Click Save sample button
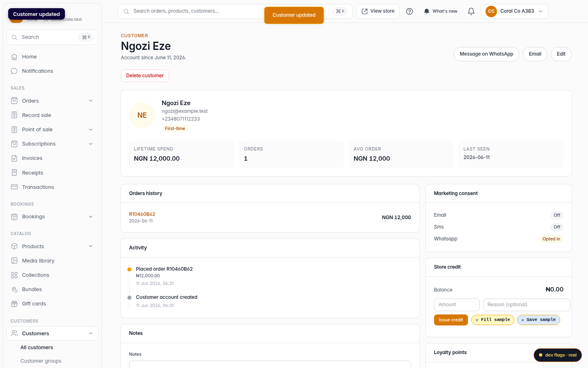 click(539, 320)
